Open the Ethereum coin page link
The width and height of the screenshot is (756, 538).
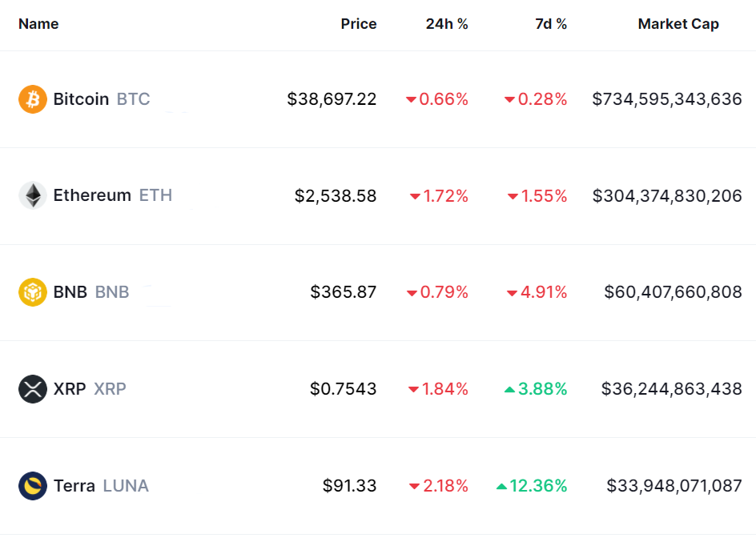pos(92,195)
